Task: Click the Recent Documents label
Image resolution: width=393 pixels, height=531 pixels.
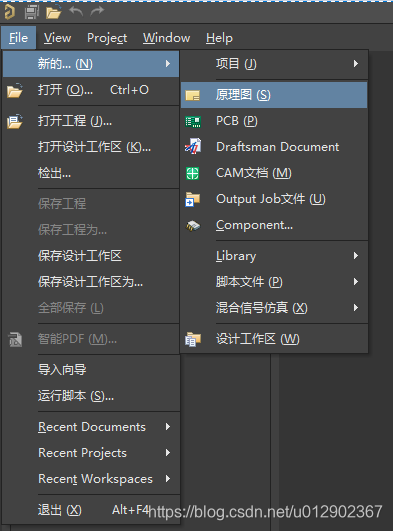Action: tap(92, 427)
